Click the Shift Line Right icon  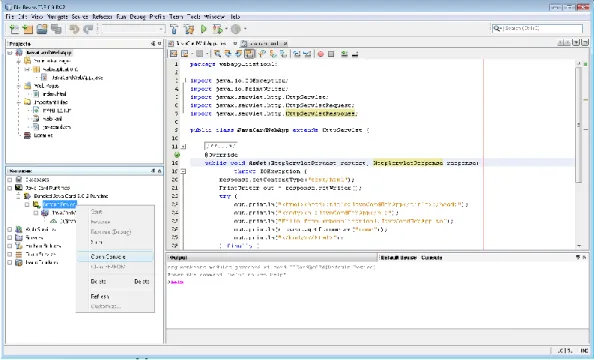307,54
